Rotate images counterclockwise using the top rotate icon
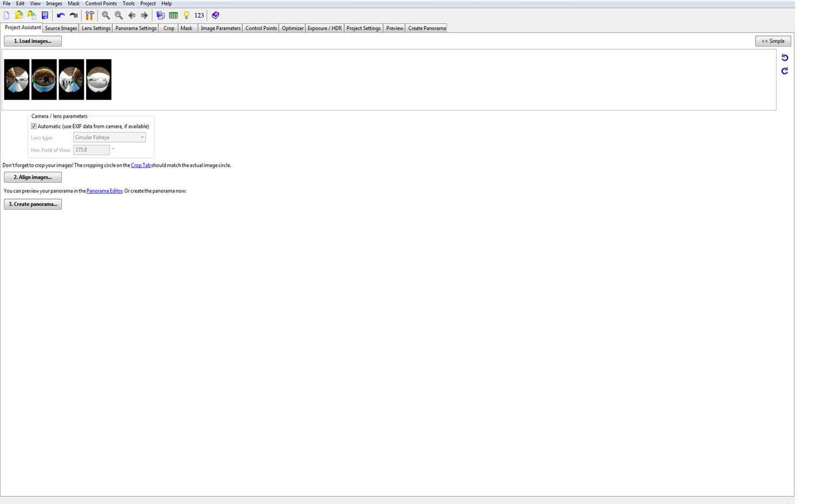The width and height of the screenshot is (813, 504). (x=784, y=57)
